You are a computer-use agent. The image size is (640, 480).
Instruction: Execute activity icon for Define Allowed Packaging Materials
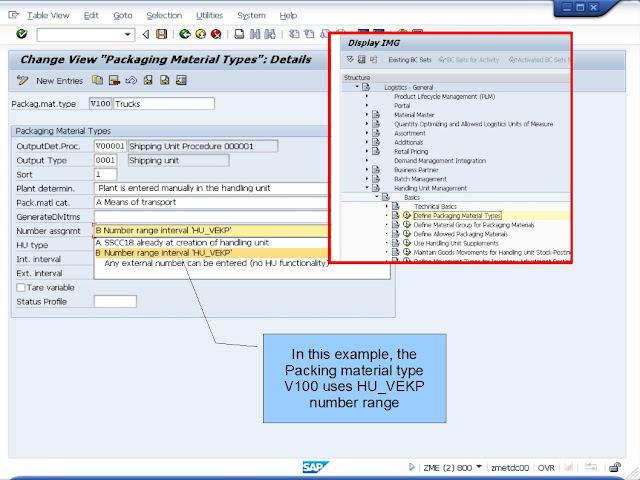click(407, 234)
